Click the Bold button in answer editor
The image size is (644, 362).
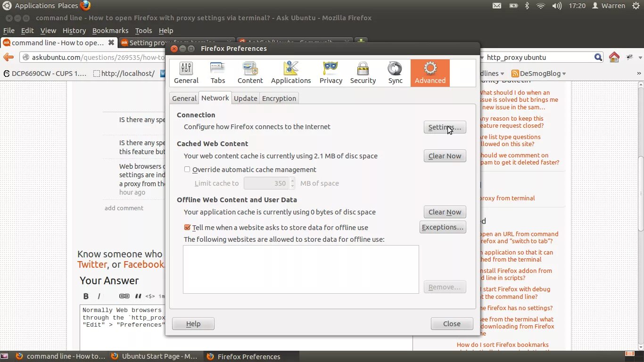click(x=86, y=296)
